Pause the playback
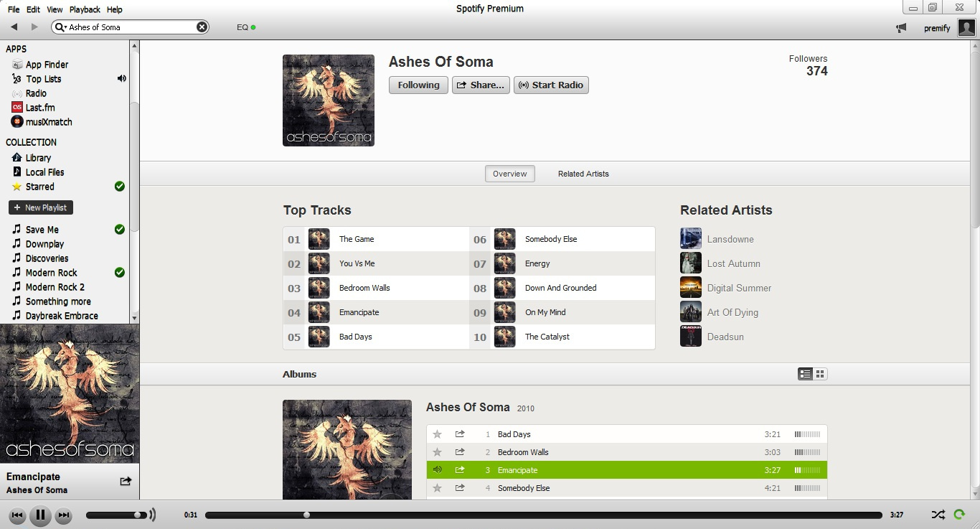This screenshot has width=980, height=529. (40, 515)
